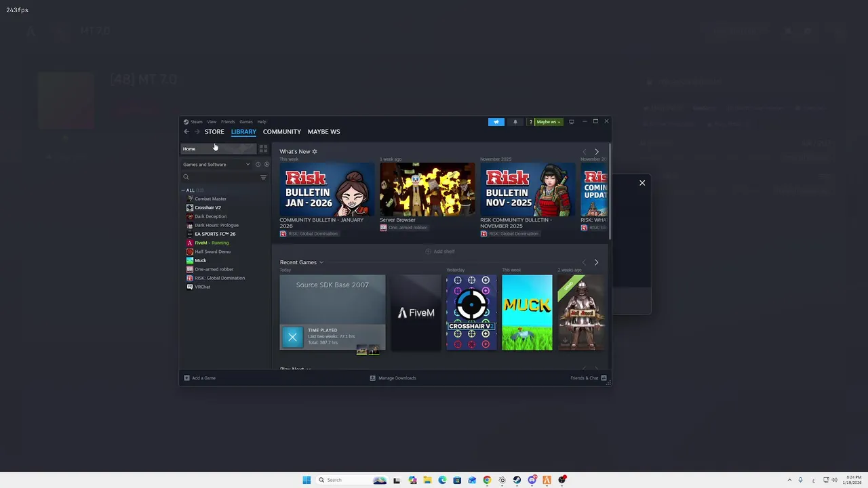Select FiveM - Running in library list
The width and height of the screenshot is (868, 488).
(212, 243)
